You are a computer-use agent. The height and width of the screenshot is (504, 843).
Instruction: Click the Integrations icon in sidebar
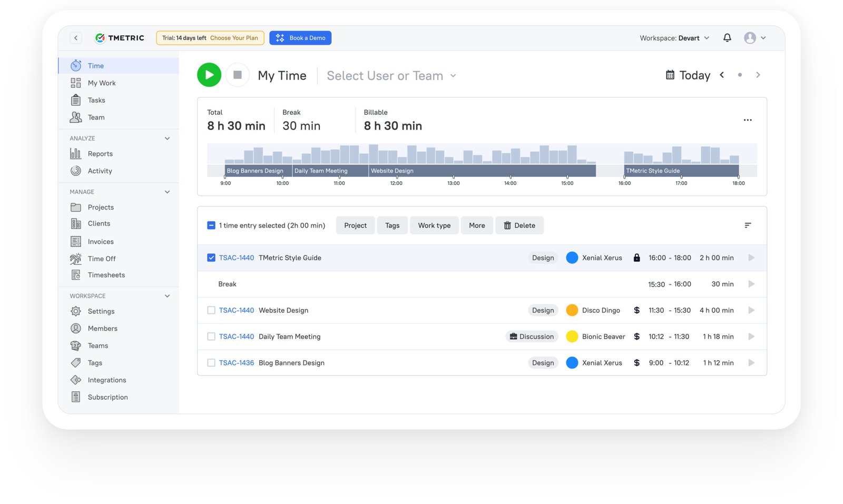pos(76,380)
